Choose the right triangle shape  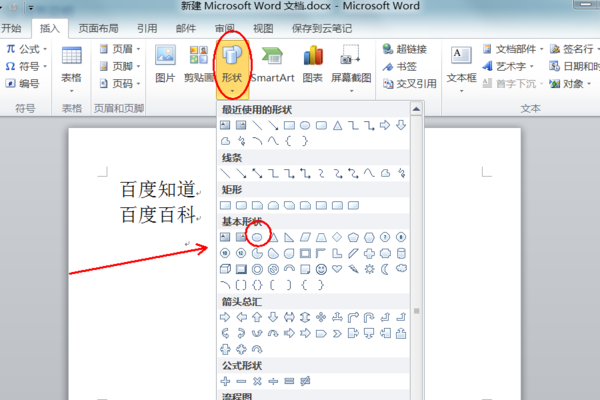click(x=289, y=237)
